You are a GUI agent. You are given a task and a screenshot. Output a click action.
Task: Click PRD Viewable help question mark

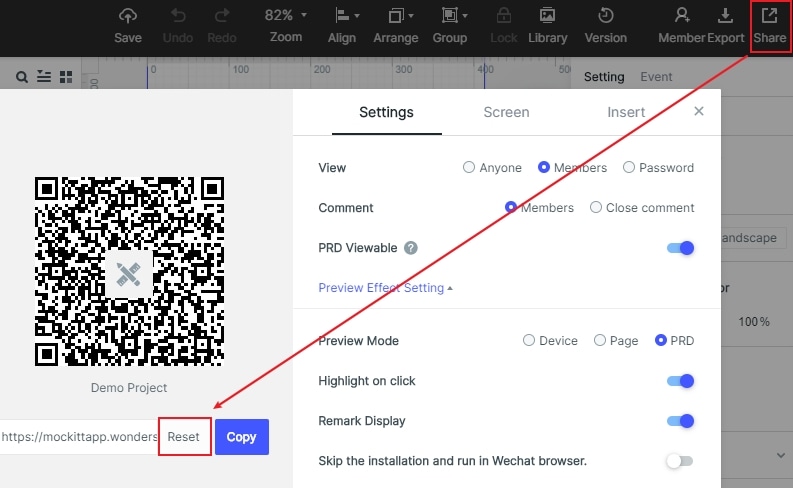pyautogui.click(x=411, y=248)
